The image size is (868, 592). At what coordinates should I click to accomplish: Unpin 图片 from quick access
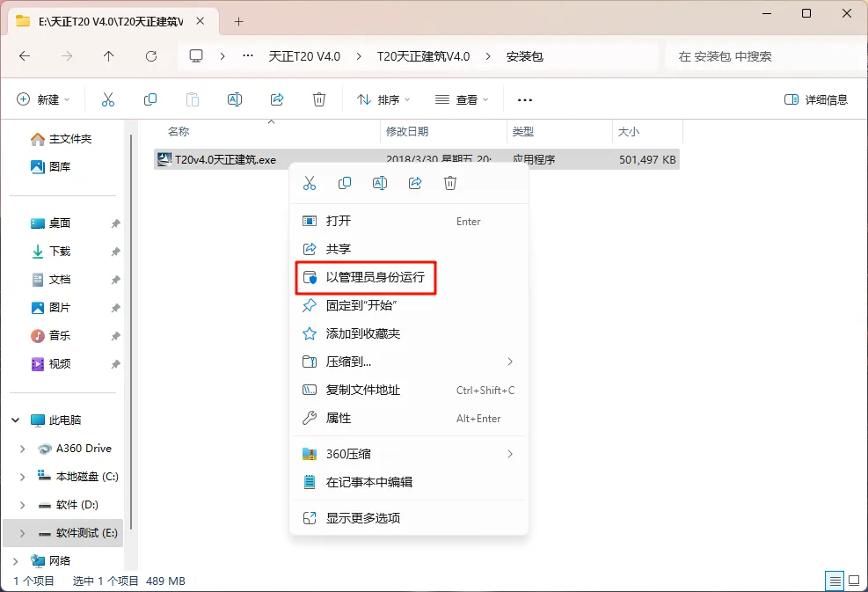115,308
